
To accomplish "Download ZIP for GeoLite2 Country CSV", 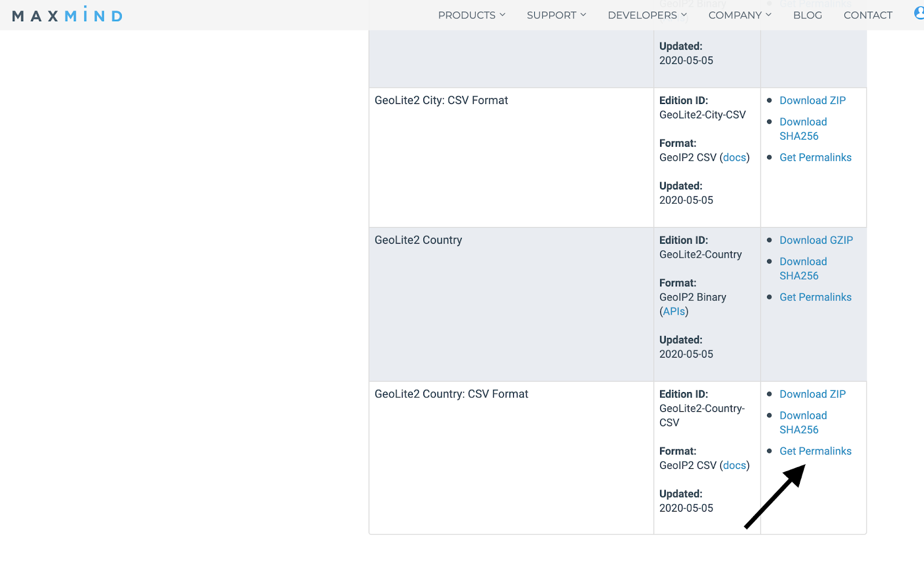I will [x=813, y=394].
